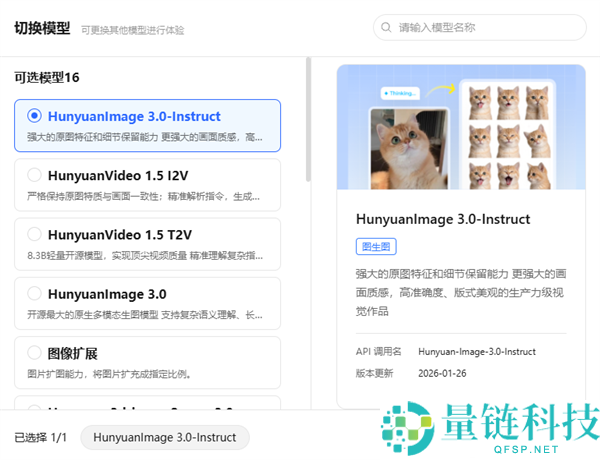Viewport: 600px width, 460px height.
Task: Select HunyuanImage 3.0-Instruct radio button
Action: point(34,116)
